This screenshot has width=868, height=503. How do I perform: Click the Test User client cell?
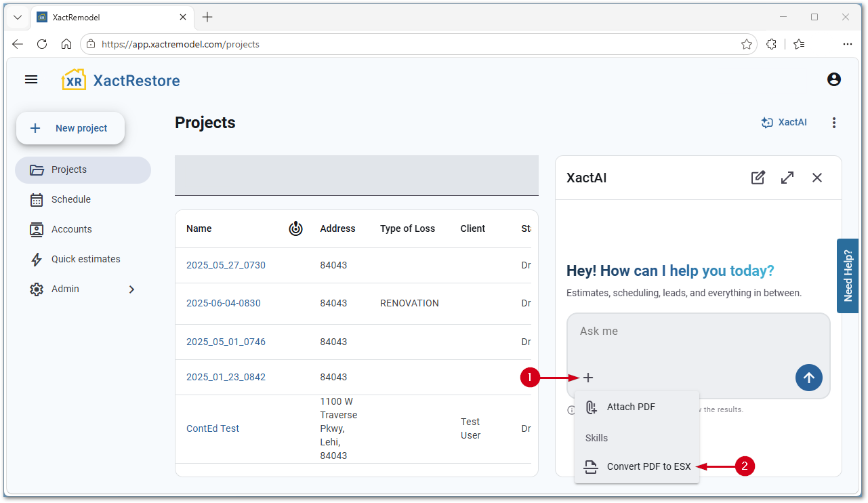471,428
